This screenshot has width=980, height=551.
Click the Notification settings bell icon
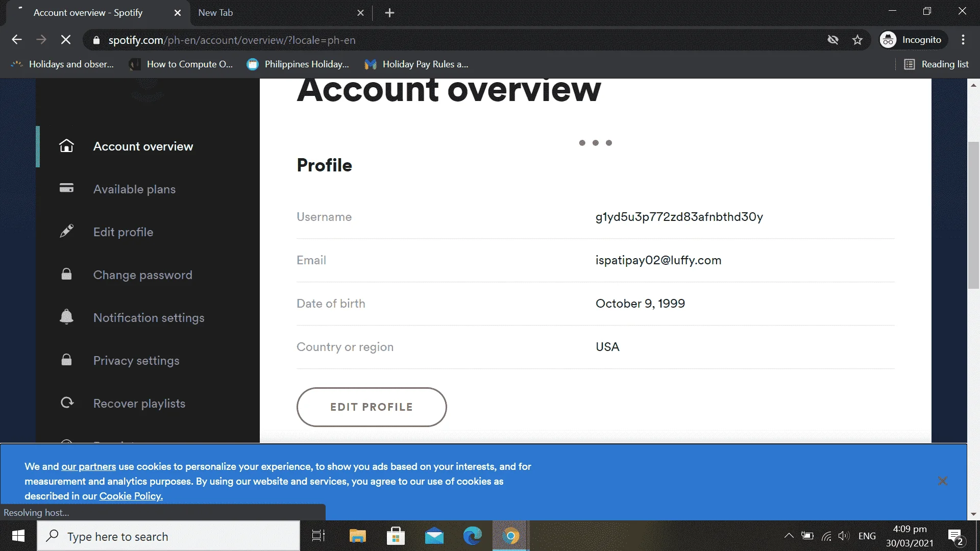(66, 317)
